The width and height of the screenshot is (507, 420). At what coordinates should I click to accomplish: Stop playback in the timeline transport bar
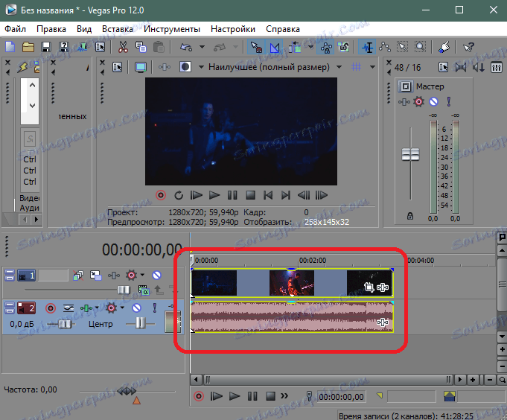[x=270, y=396]
